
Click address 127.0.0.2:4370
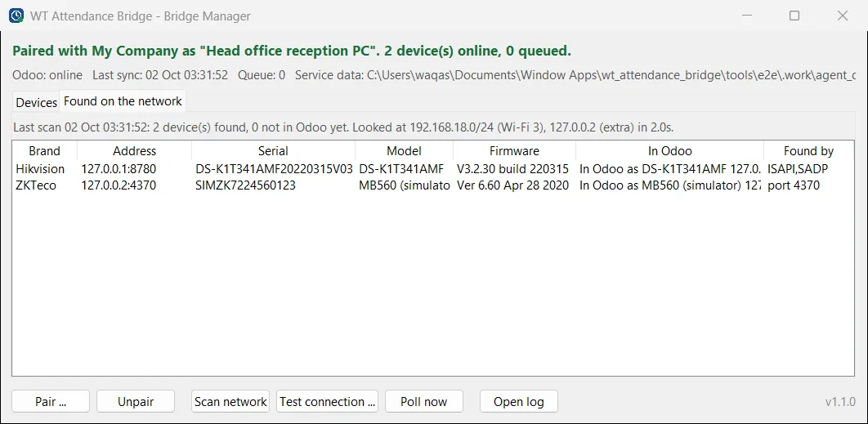119,185
